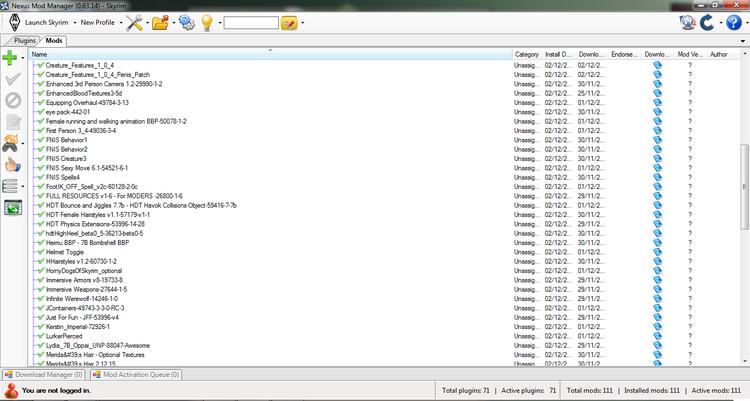Toggle checkmark for FNIS Creature3
Image resolution: width=750 pixels, height=401 pixels.
tap(41, 158)
